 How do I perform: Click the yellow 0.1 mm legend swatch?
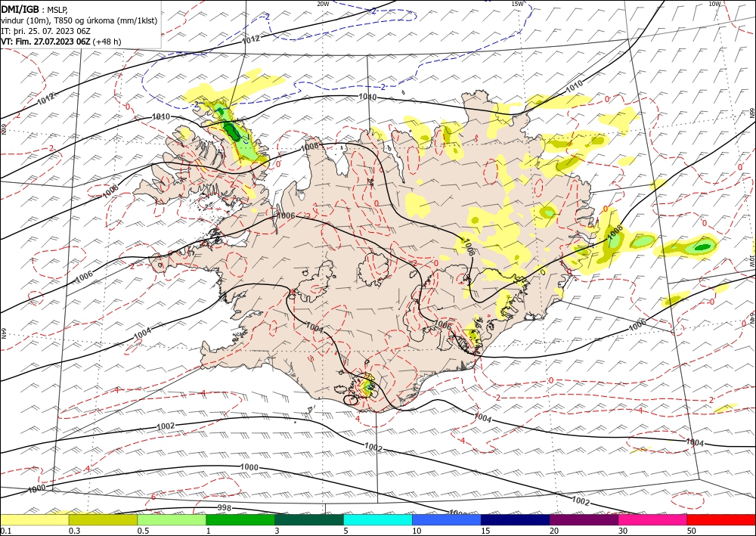tap(35, 519)
